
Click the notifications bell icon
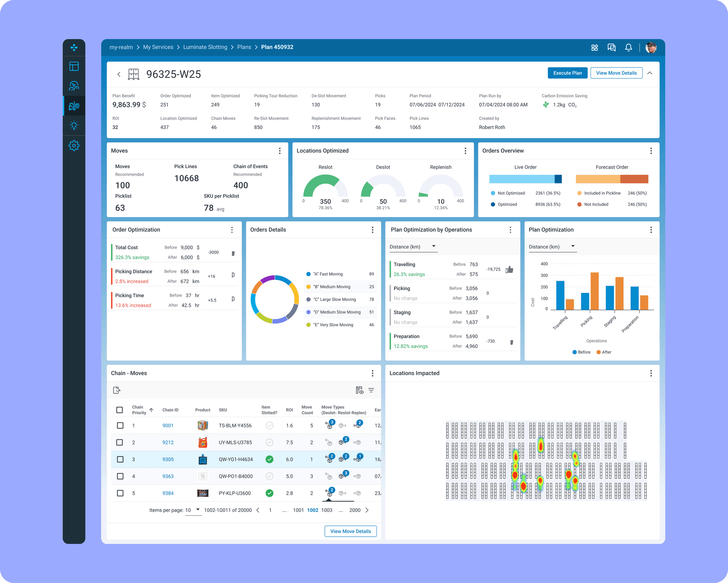point(628,47)
